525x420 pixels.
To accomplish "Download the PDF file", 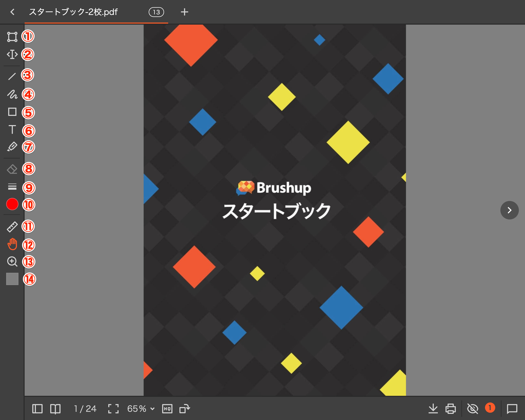I will coord(433,409).
